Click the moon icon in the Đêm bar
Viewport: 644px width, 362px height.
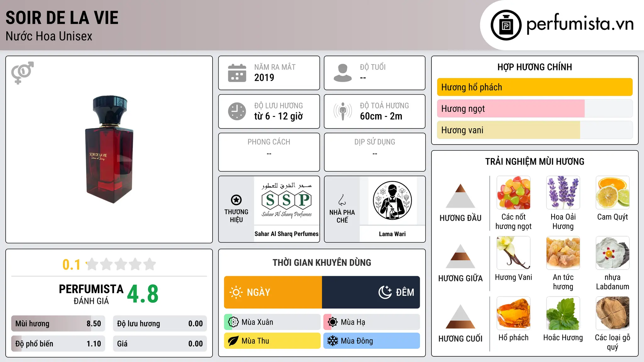385,292
